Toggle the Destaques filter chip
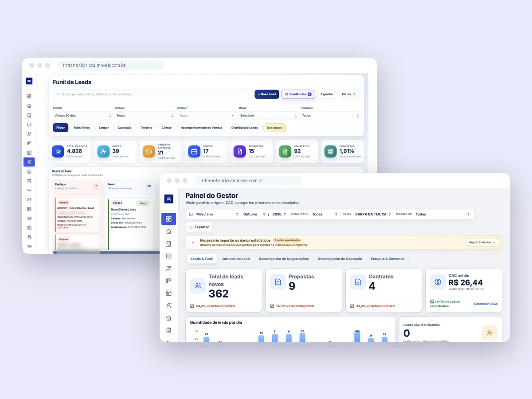The width and height of the screenshot is (532, 399). (274, 128)
